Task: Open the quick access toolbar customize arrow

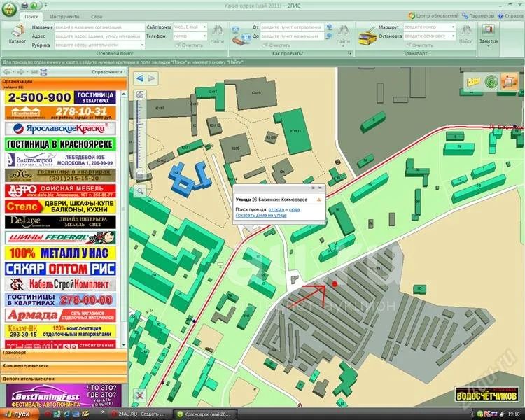Action: coord(45,6)
